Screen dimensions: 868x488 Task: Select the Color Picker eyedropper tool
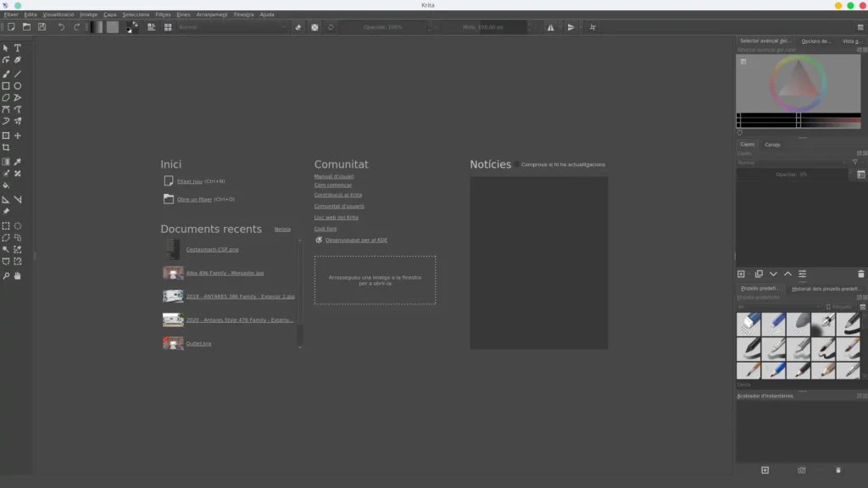tap(18, 162)
